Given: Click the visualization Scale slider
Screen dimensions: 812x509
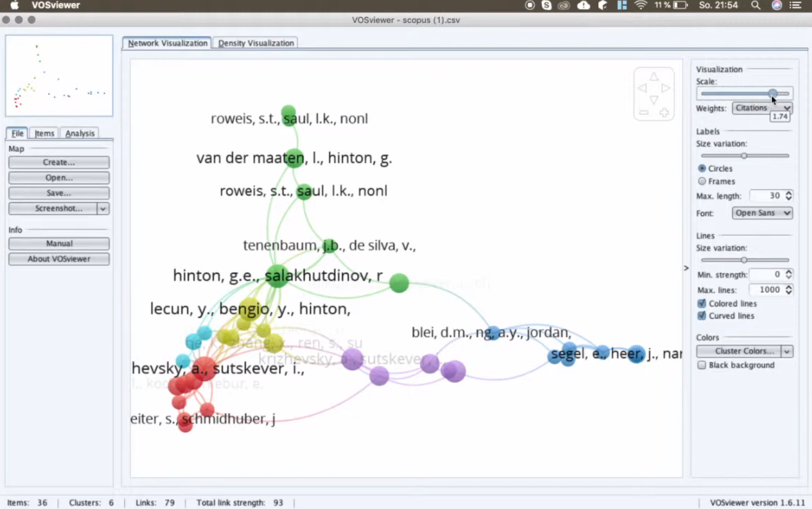Looking at the screenshot, I should [745, 94].
